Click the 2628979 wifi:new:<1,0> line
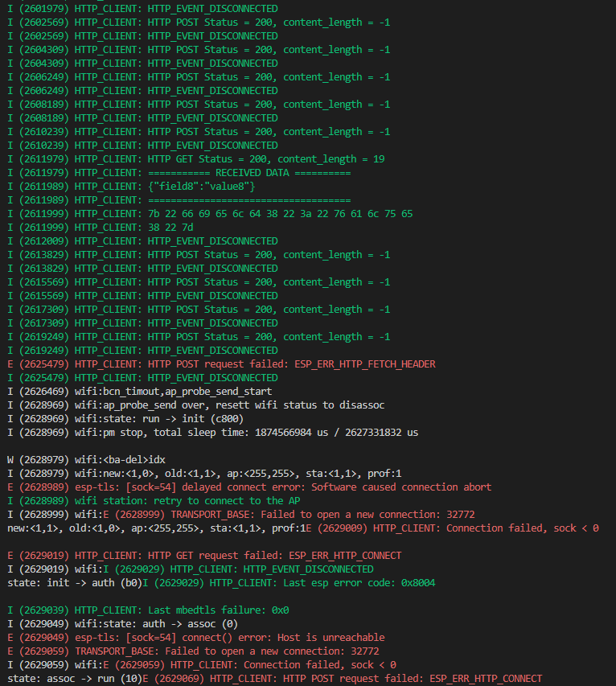The height and width of the screenshot is (686, 616). point(204,474)
